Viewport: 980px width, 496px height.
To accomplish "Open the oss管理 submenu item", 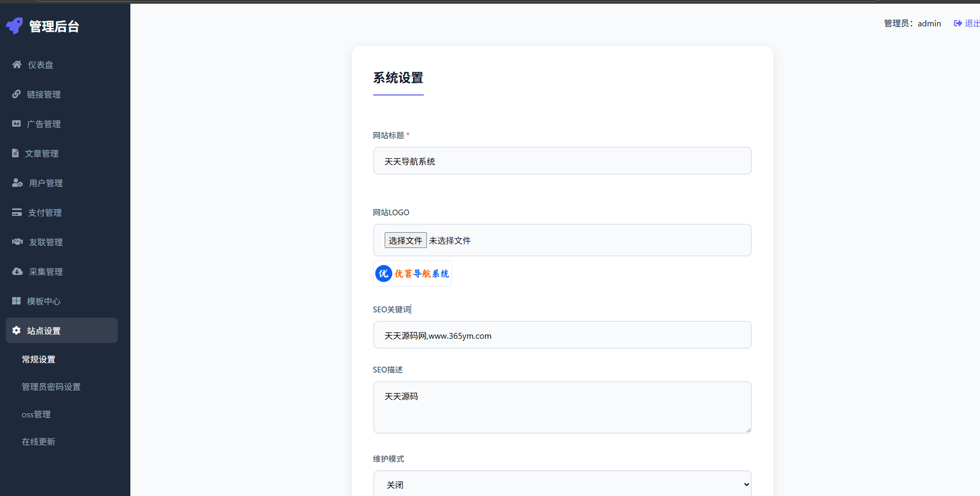I will [x=36, y=414].
